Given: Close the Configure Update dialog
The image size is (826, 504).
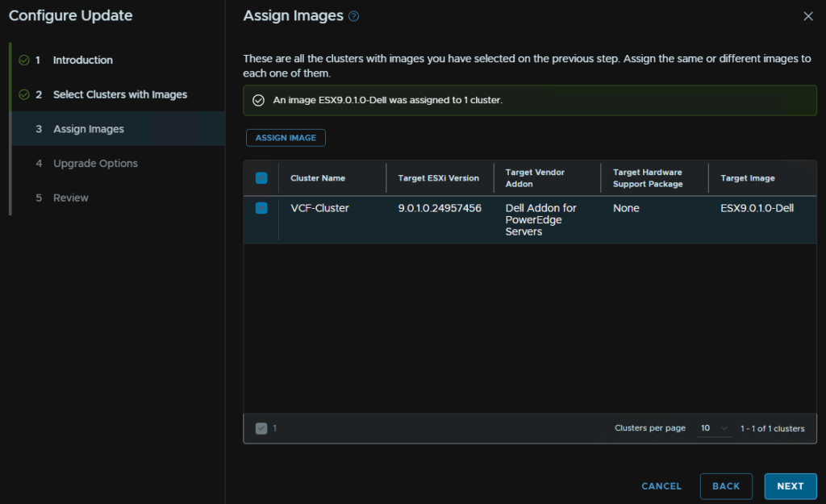Looking at the screenshot, I should [x=808, y=16].
